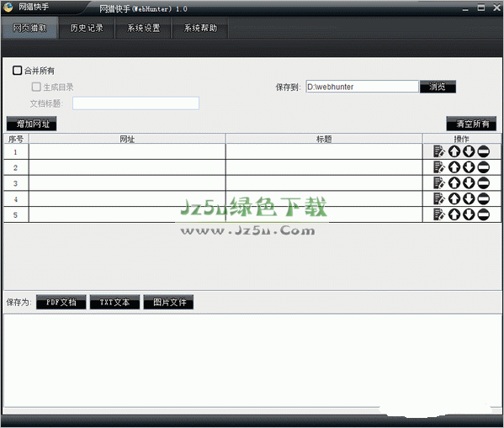Click the 浏览 browse button
Image resolution: width=504 pixels, height=428 pixels.
438,87
